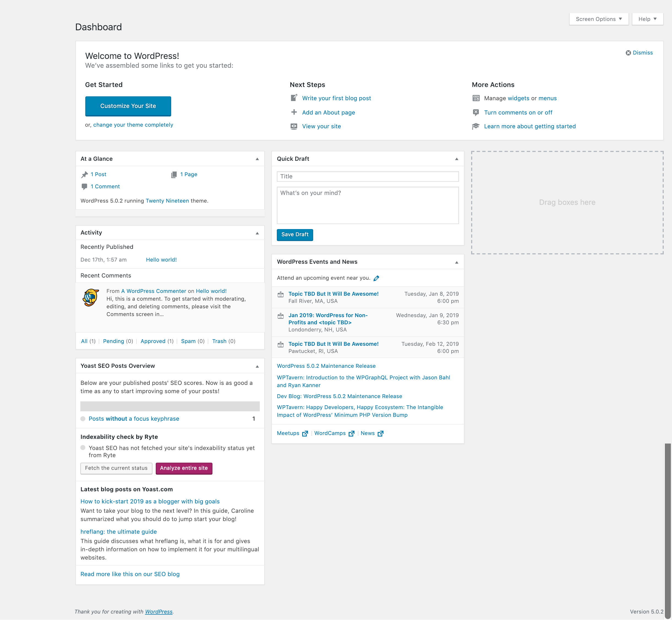672x620 pixels.
Task: Click Customize Your Site button
Action: (128, 106)
